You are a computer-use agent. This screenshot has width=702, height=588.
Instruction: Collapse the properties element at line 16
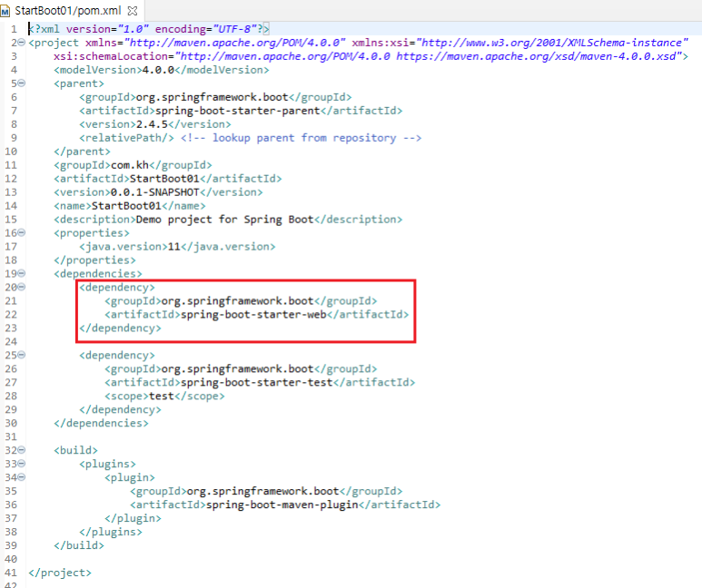(x=22, y=232)
